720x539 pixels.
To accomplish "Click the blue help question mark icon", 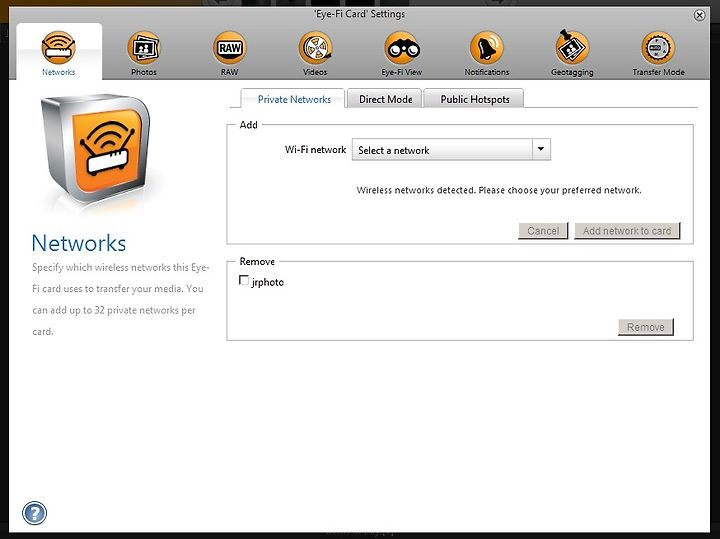I will click(34, 513).
